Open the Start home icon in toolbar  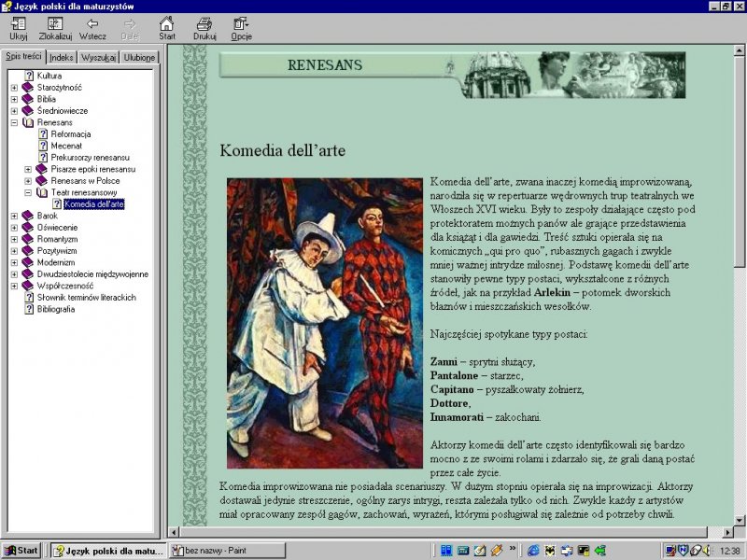pyautogui.click(x=166, y=24)
